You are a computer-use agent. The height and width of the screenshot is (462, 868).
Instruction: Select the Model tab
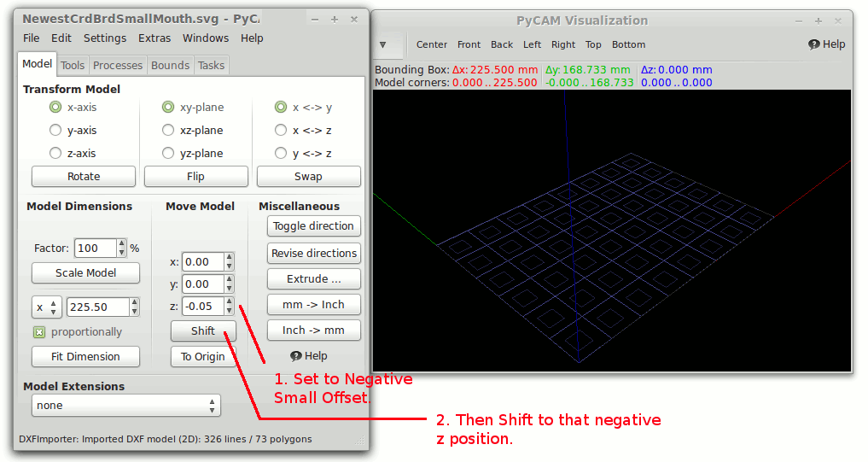(37, 64)
